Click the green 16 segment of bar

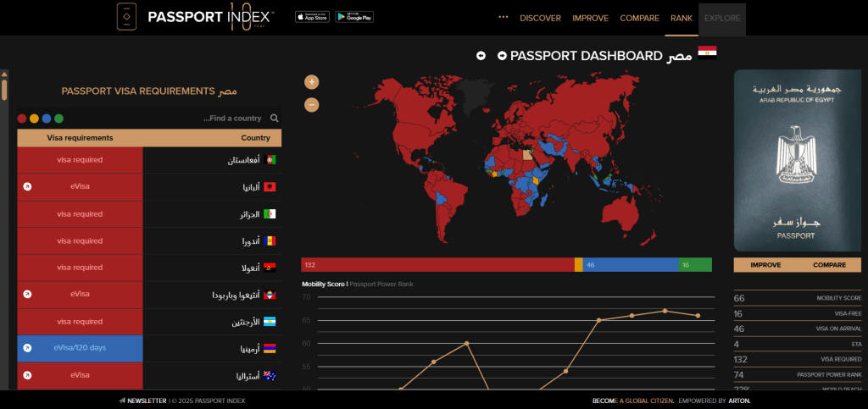(695, 265)
